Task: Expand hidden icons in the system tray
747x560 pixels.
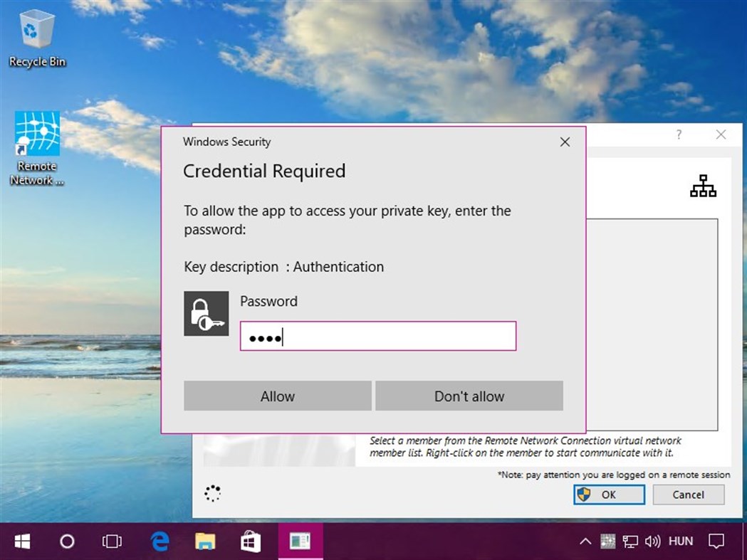Action: tap(585, 541)
